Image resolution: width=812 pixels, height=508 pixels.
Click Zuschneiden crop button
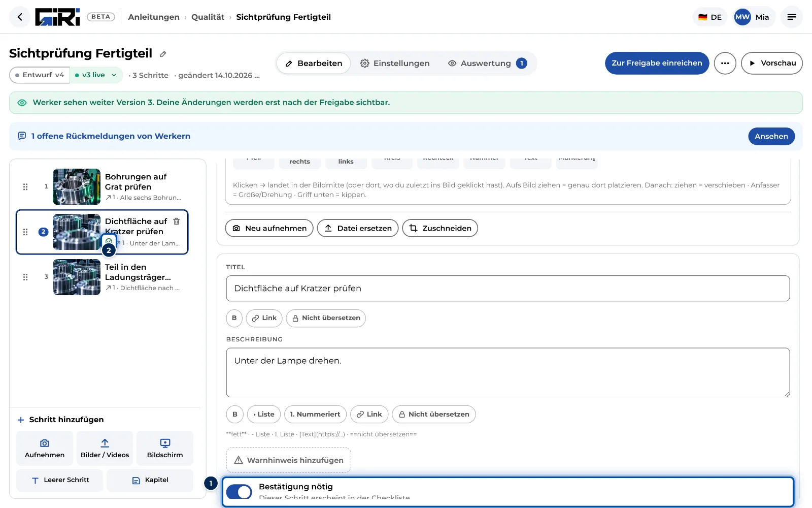point(440,228)
